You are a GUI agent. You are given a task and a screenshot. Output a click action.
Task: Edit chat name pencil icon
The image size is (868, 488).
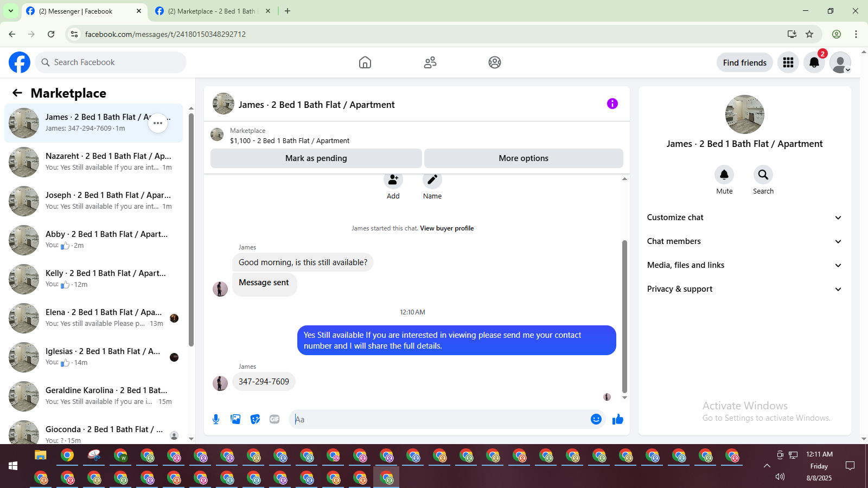point(432,181)
